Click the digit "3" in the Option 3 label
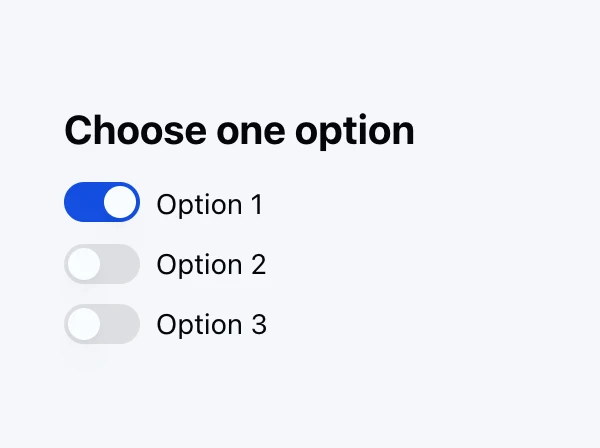 [x=257, y=325]
